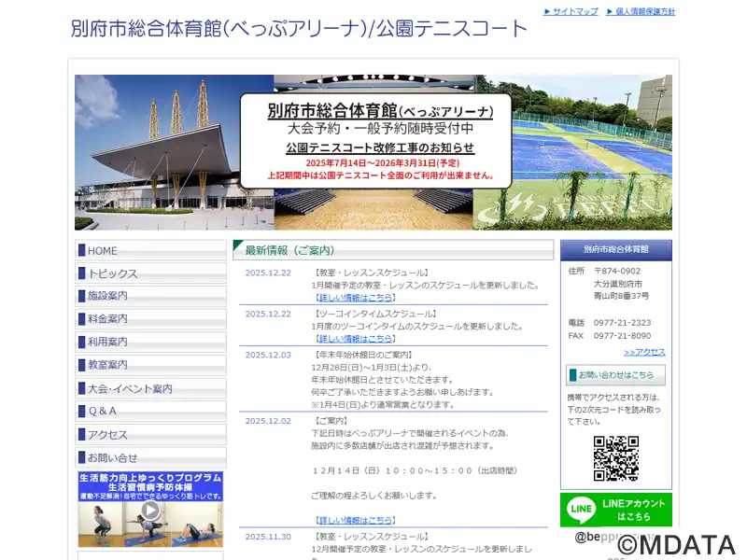This screenshot has height=560, width=747.
Task: Open the LINEアカウントはこちら banner
Action: pyautogui.click(x=616, y=510)
